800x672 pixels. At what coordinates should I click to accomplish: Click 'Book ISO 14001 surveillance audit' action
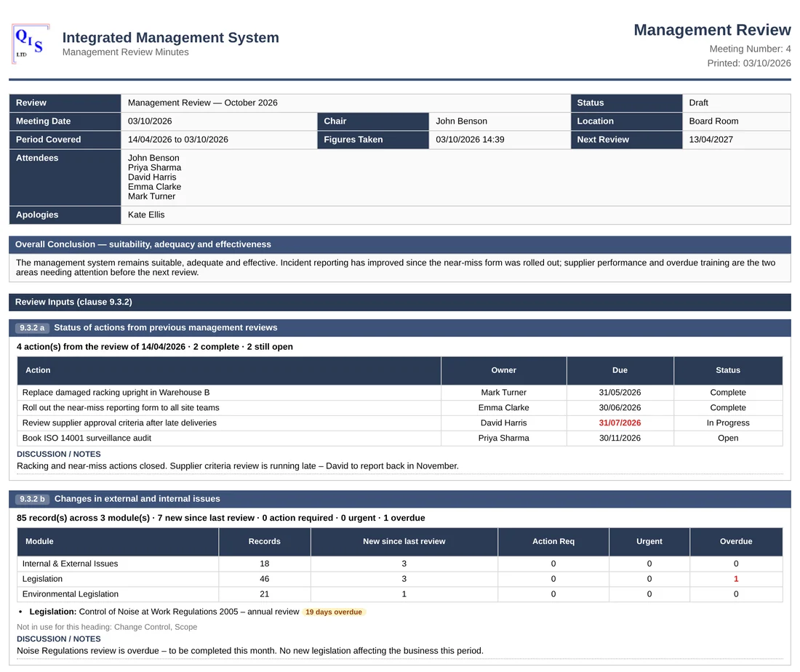click(87, 438)
